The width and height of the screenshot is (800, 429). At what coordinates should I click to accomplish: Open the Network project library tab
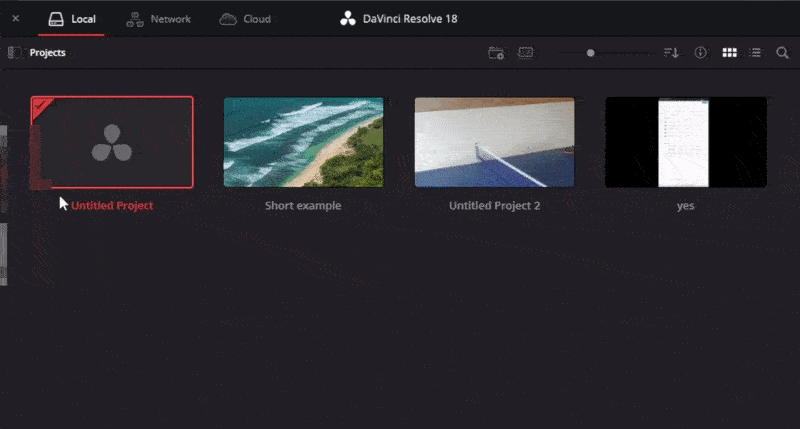[x=158, y=19]
